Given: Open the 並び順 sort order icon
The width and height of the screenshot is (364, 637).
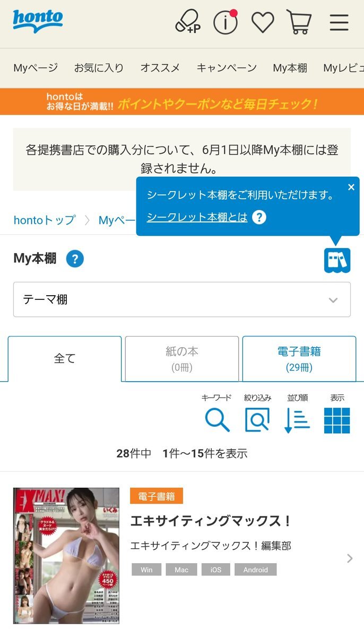Looking at the screenshot, I should pyautogui.click(x=297, y=420).
